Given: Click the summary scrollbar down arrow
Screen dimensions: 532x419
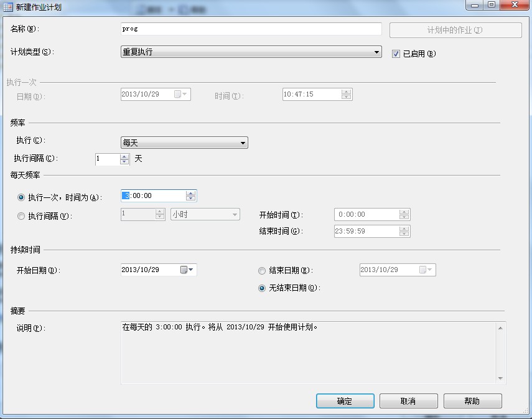Looking at the screenshot, I should (x=500, y=379).
